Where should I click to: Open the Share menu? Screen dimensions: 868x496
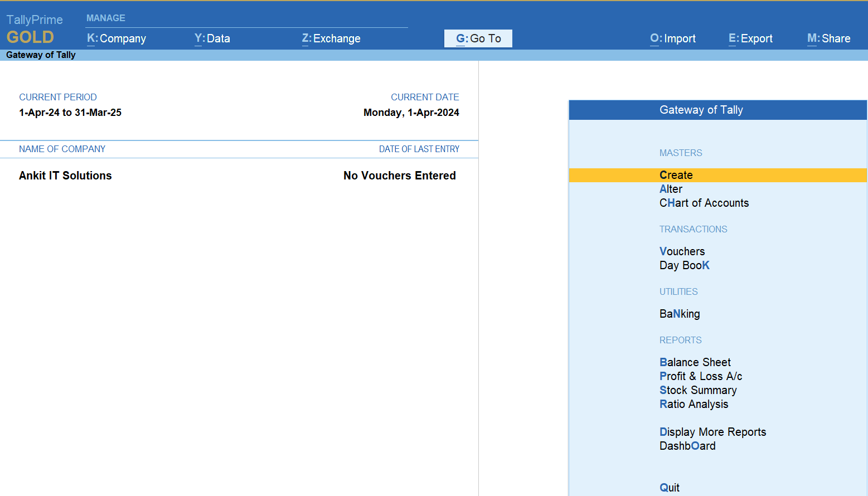click(x=828, y=38)
